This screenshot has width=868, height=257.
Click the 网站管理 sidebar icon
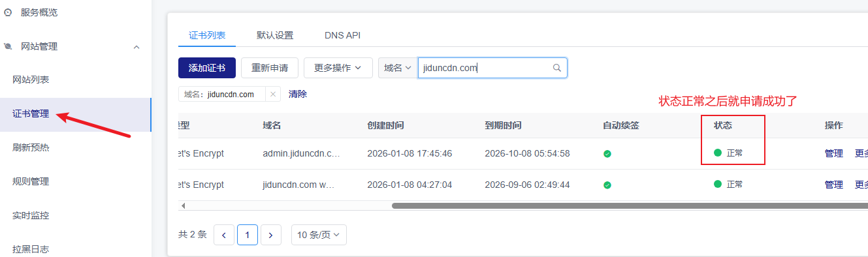8,46
